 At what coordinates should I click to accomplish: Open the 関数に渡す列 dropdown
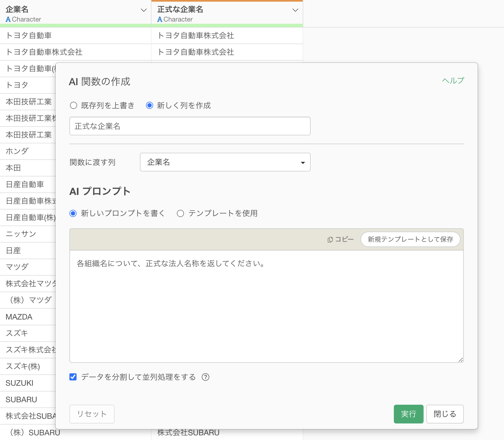click(x=225, y=162)
